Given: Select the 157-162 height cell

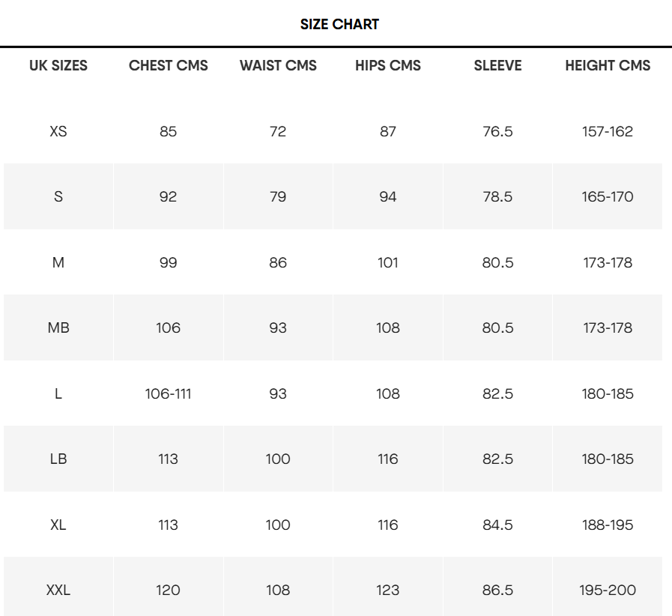Looking at the screenshot, I should [608, 131].
